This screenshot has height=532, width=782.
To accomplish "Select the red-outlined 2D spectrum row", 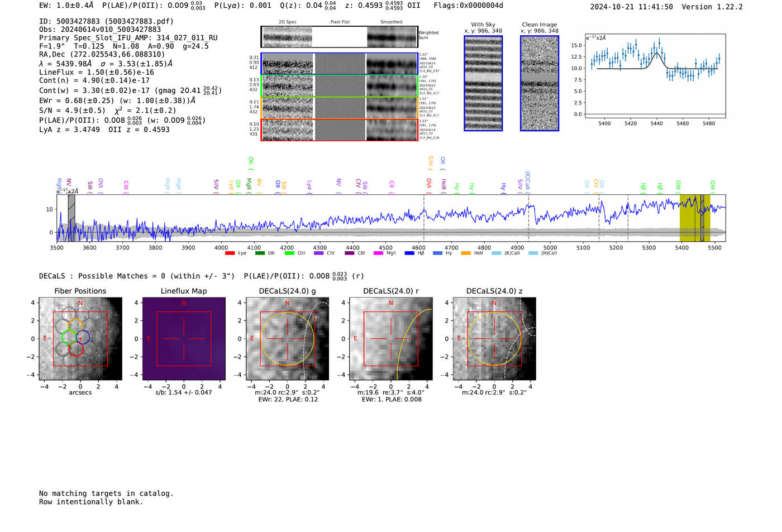I will point(339,130).
